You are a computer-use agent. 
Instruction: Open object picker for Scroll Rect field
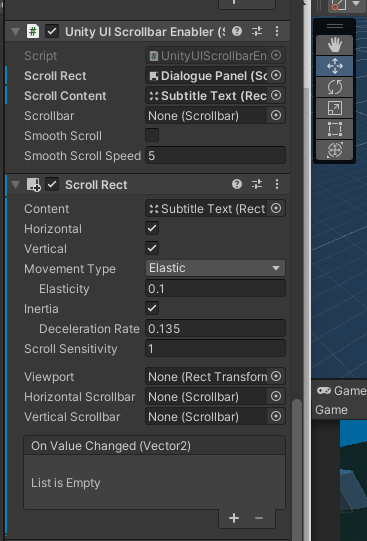point(276,75)
